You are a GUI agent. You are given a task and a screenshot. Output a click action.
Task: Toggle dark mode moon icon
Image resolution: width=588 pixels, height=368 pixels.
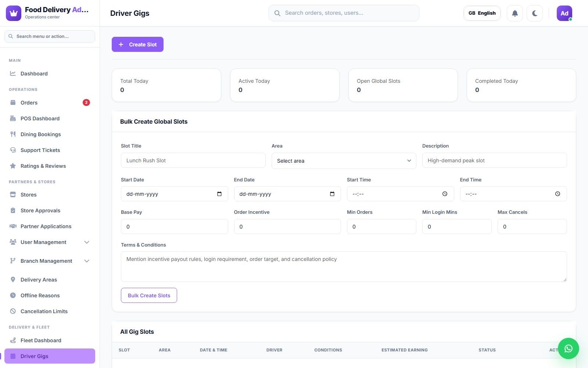click(x=535, y=13)
